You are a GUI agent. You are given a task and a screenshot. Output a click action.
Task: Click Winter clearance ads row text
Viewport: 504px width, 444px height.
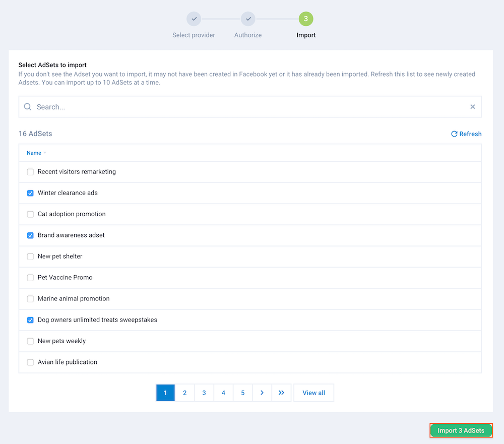68,193
